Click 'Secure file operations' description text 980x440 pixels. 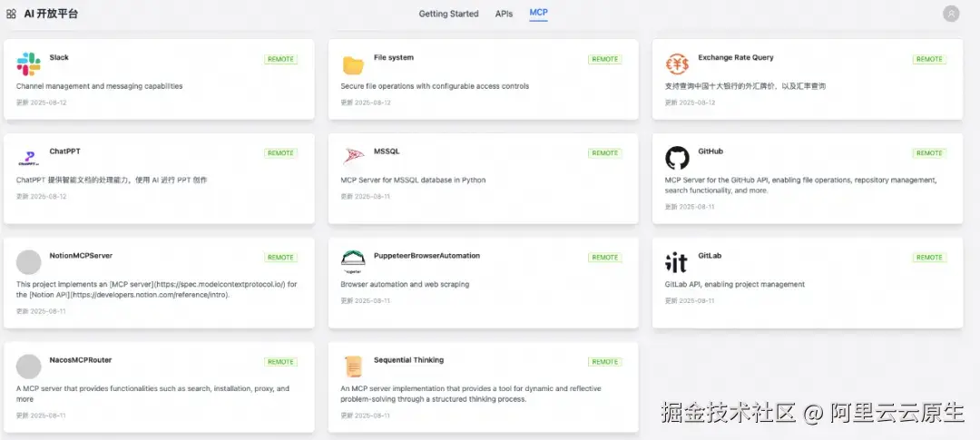point(435,86)
